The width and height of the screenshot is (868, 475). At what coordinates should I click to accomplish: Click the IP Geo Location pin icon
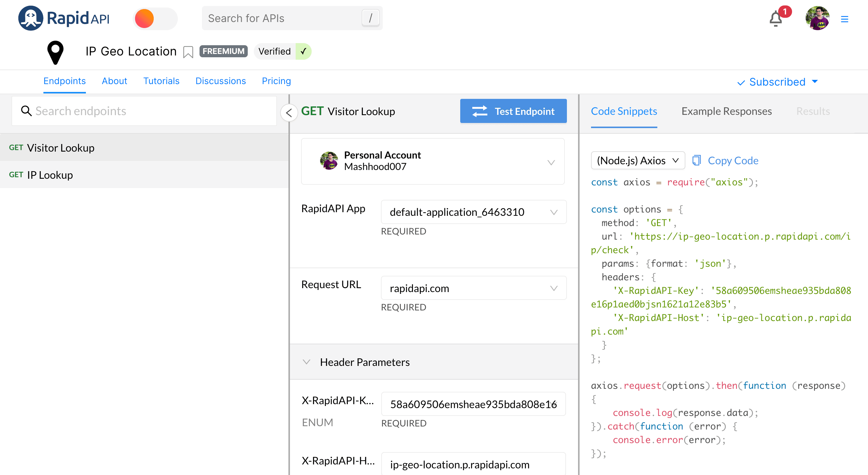[55, 52]
